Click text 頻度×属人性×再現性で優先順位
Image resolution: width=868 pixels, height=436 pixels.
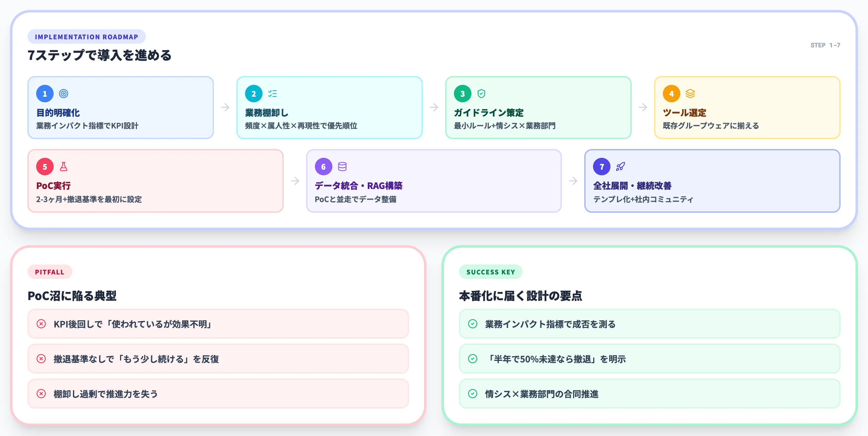click(x=301, y=126)
